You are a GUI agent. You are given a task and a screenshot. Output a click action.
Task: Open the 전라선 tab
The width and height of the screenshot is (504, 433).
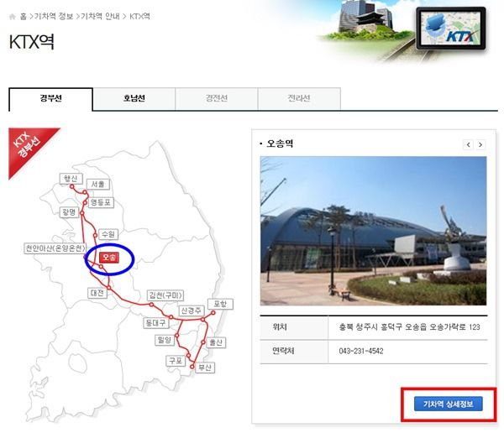[299, 98]
